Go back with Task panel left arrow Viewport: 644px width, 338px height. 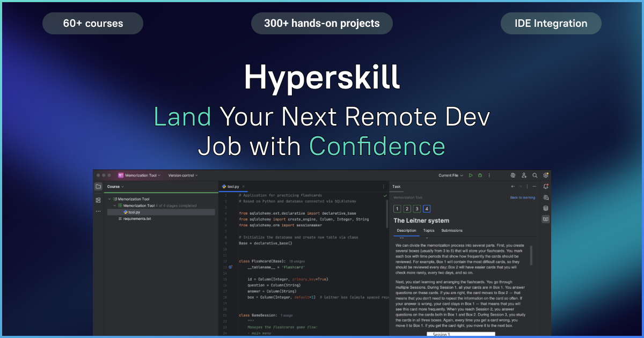coord(513,187)
